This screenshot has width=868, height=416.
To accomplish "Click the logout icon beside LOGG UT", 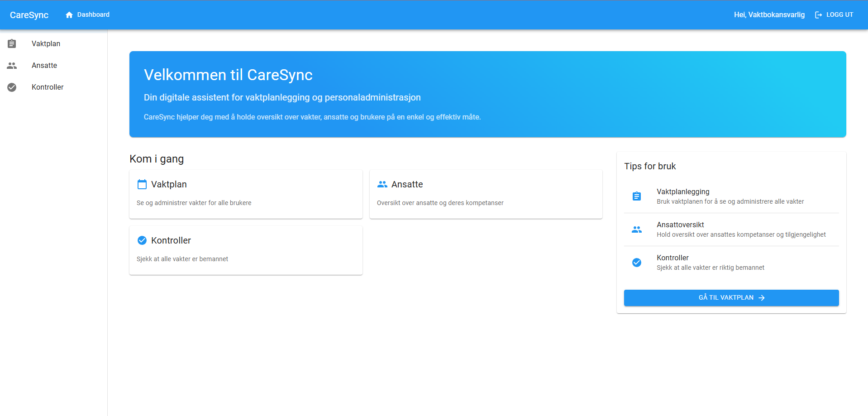I will pos(818,14).
